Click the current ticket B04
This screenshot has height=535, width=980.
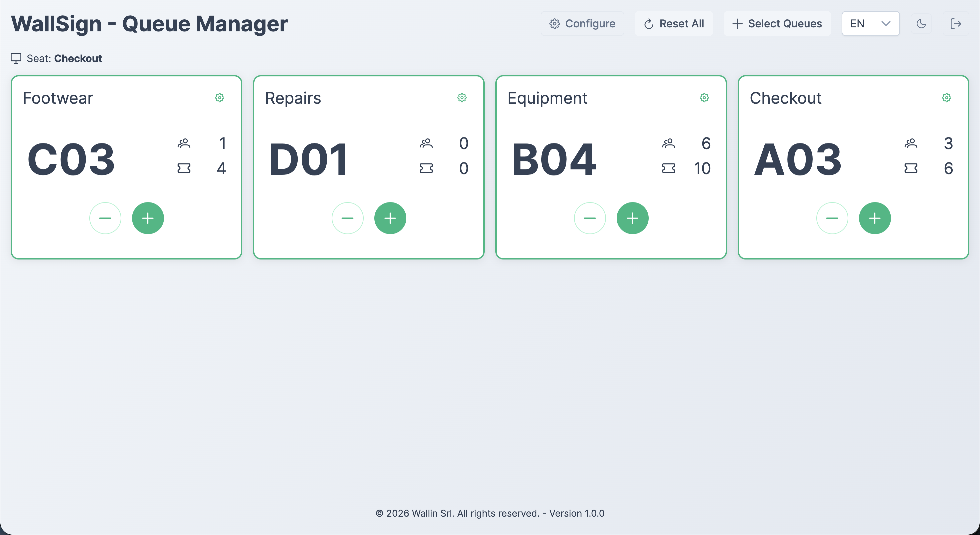(554, 159)
